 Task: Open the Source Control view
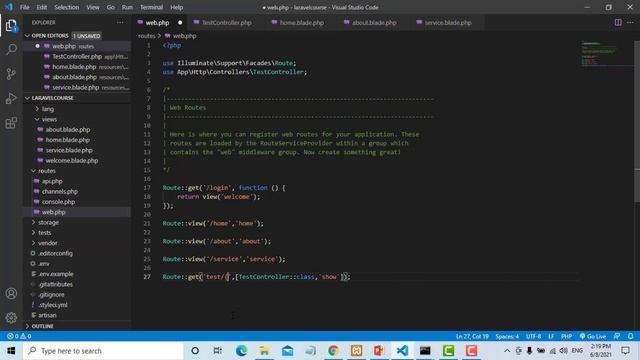tap(11, 74)
